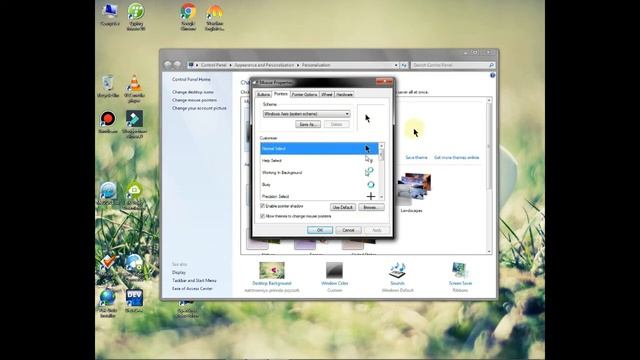
Task: Open the VLC media player desktop shortcut
Action: click(x=134, y=88)
